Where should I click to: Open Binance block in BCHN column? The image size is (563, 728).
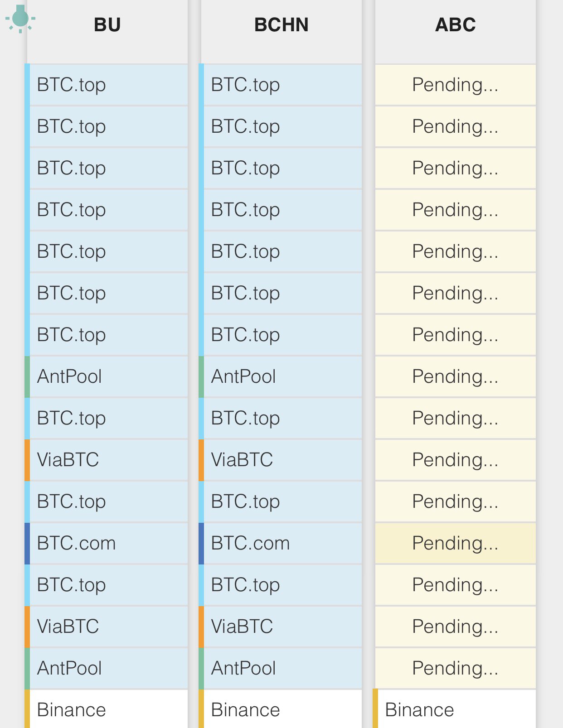coord(281,709)
